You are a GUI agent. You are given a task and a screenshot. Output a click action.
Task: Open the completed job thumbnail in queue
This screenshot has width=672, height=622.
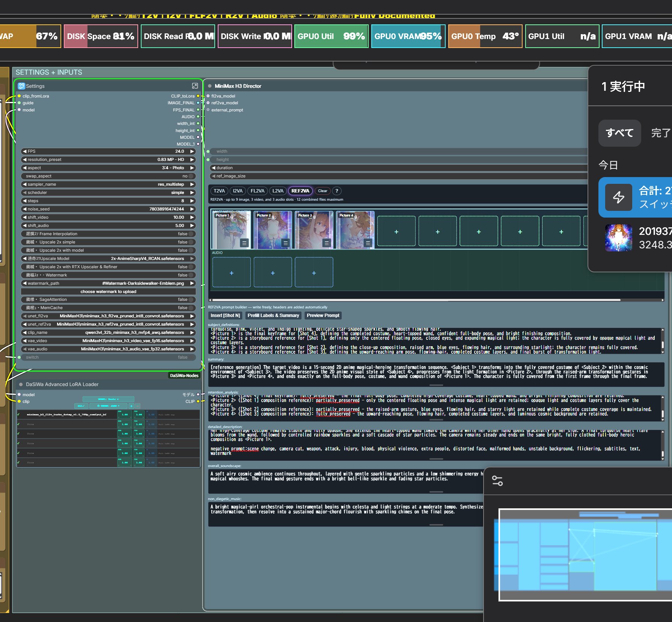(619, 238)
